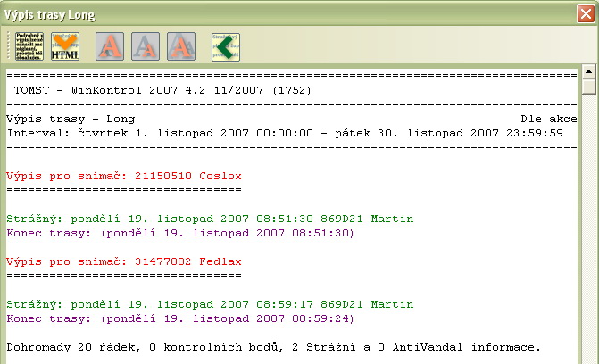Screen dimensions: 599x364
Task: Close the Výpis trasy Long window
Action: 585,15
